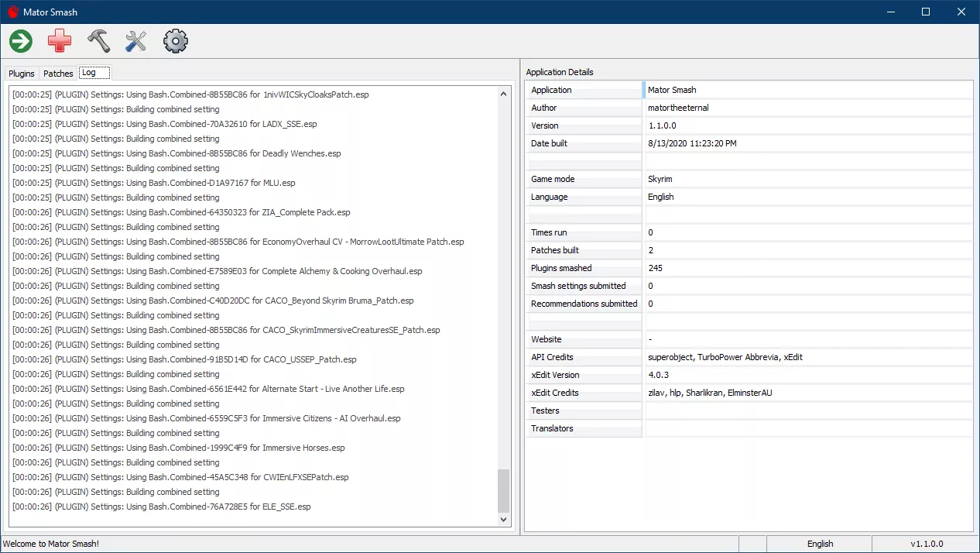980x553 pixels.
Task: Click the log scrollbar up arrow
Action: (504, 94)
